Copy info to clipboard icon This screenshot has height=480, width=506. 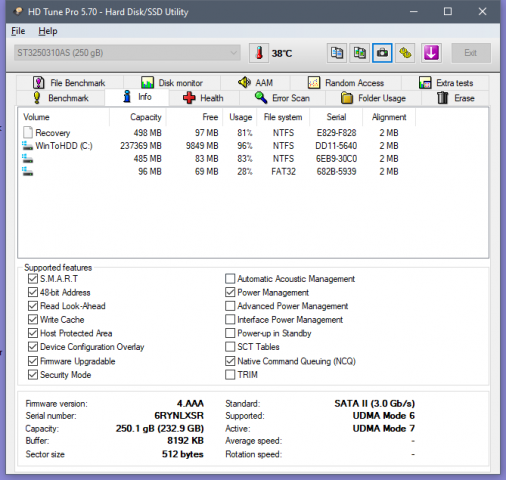[337, 53]
